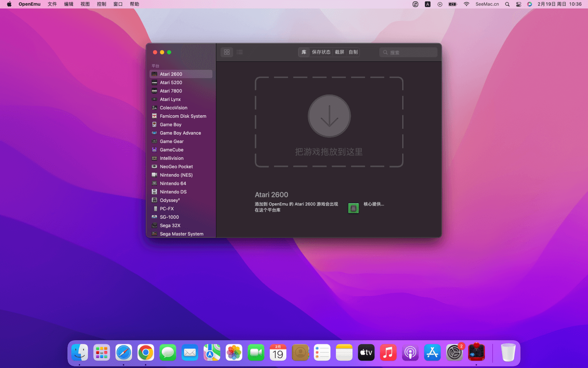
Task: Open Safari from the Dock
Action: (x=124, y=352)
